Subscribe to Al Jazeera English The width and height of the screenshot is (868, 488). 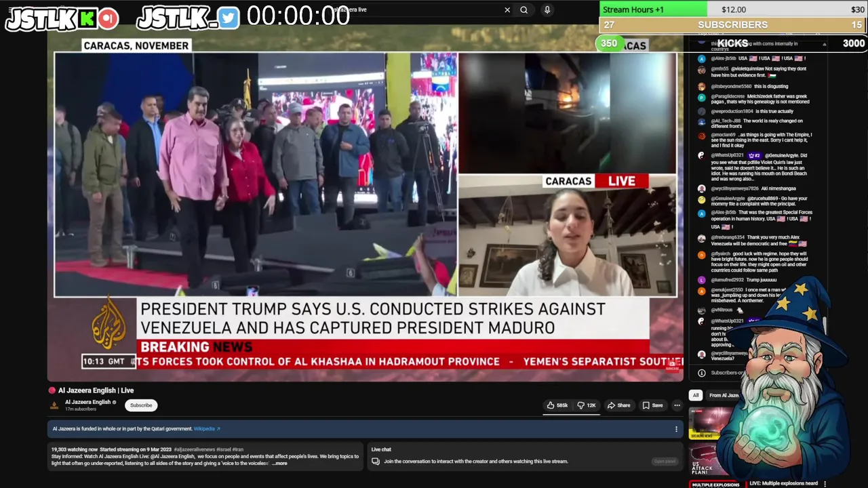(x=141, y=405)
